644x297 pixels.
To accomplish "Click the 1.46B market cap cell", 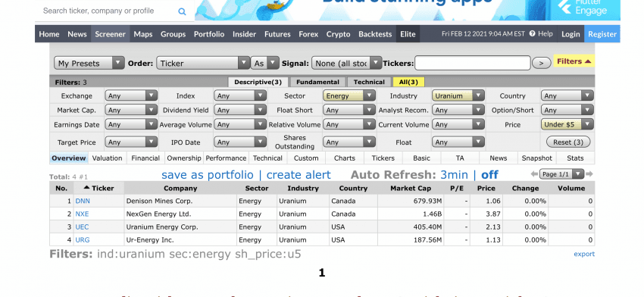I will click(411, 214).
